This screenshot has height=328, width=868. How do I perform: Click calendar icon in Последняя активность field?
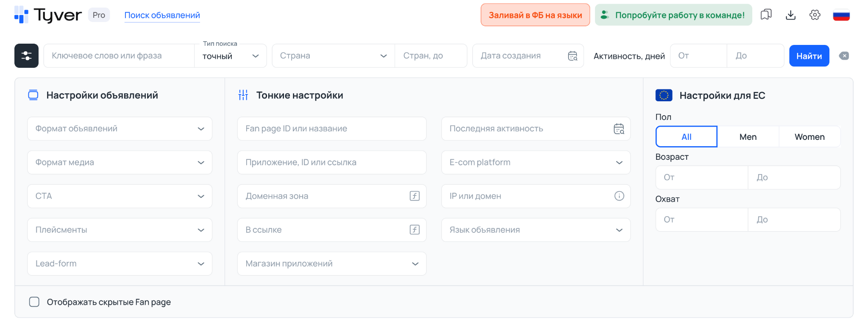point(619,129)
